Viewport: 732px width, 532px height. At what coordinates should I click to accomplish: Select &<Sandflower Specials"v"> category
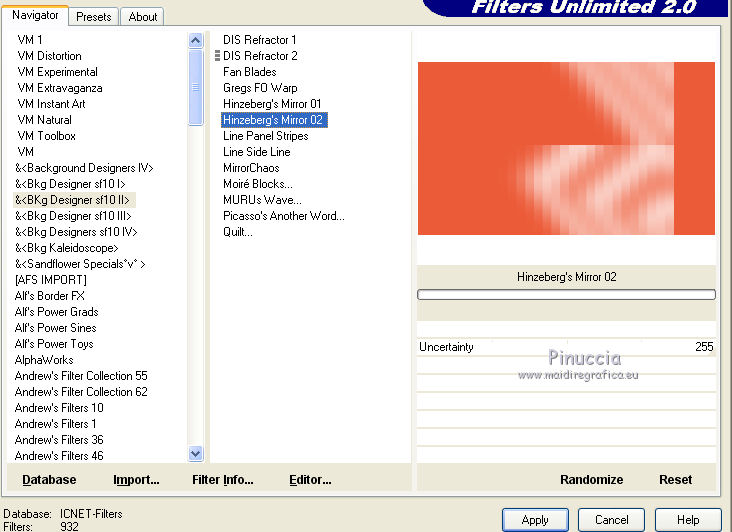[80, 264]
